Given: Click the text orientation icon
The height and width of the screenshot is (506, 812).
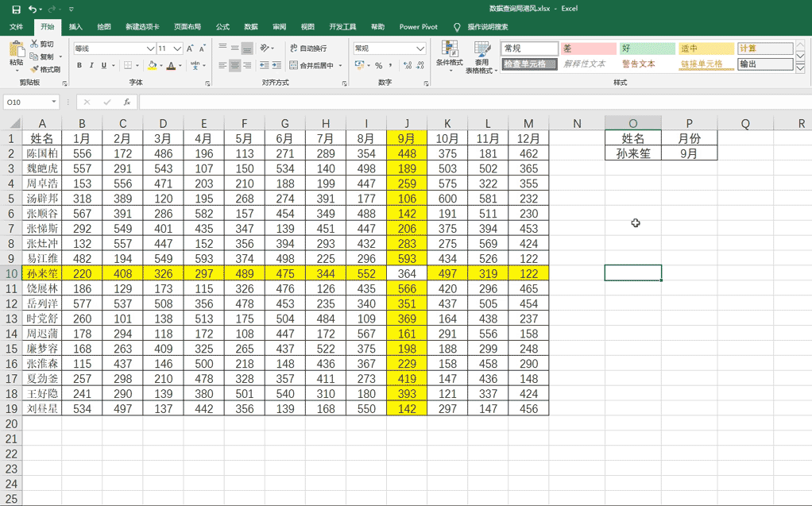Looking at the screenshot, I should click(x=265, y=48).
